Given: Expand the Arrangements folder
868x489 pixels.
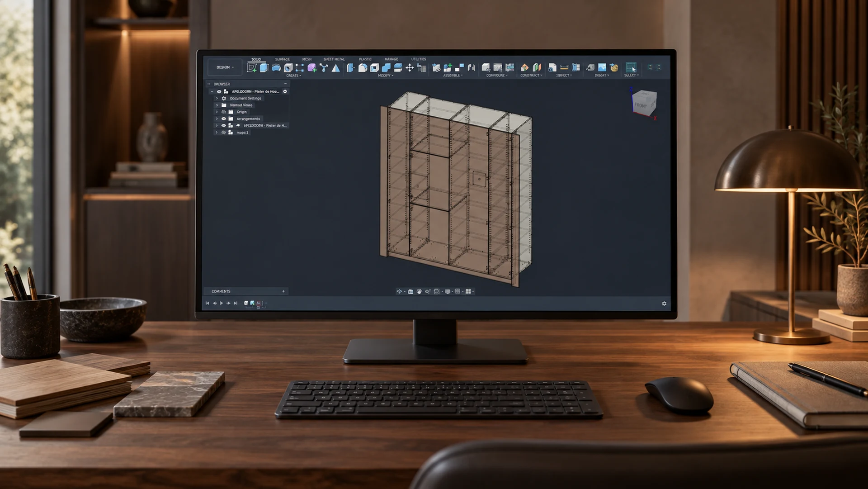Looking at the screenshot, I should pyautogui.click(x=217, y=119).
